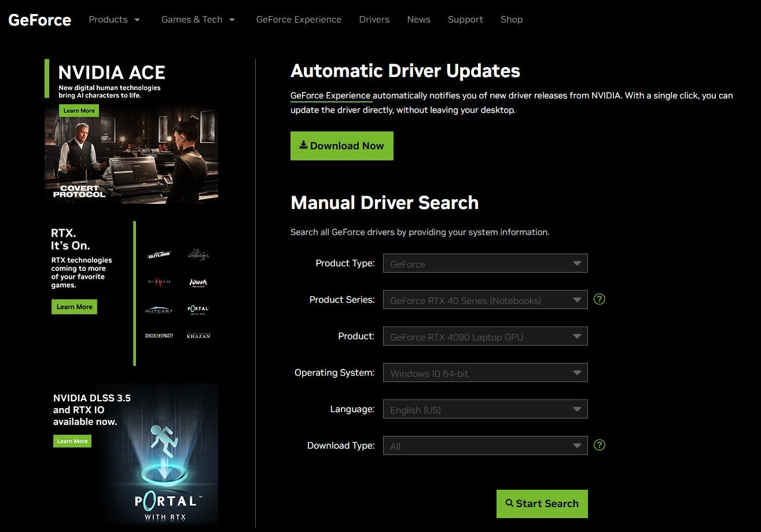Click the GeForce logo in header
The height and width of the screenshot is (532, 761).
click(x=40, y=20)
